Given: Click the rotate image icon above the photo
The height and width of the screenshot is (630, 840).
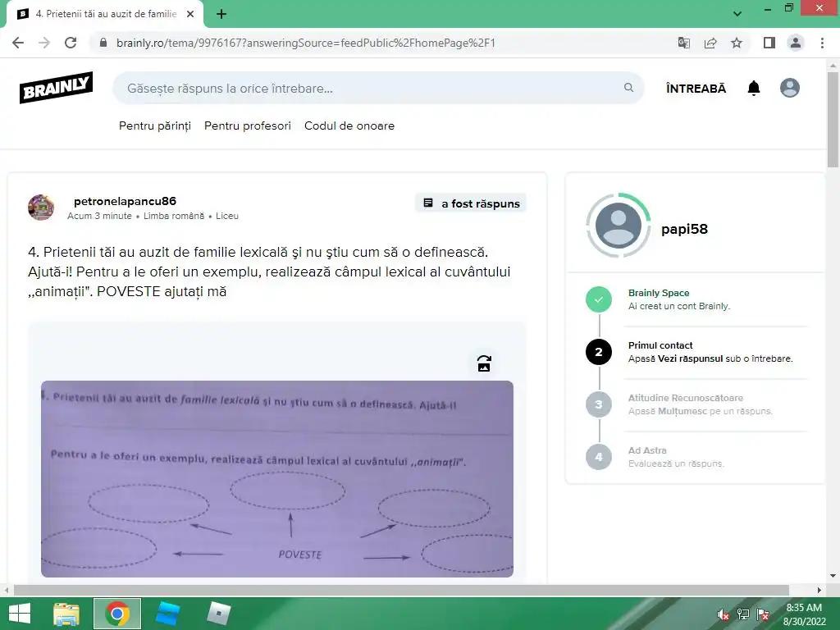Looking at the screenshot, I should (484, 363).
